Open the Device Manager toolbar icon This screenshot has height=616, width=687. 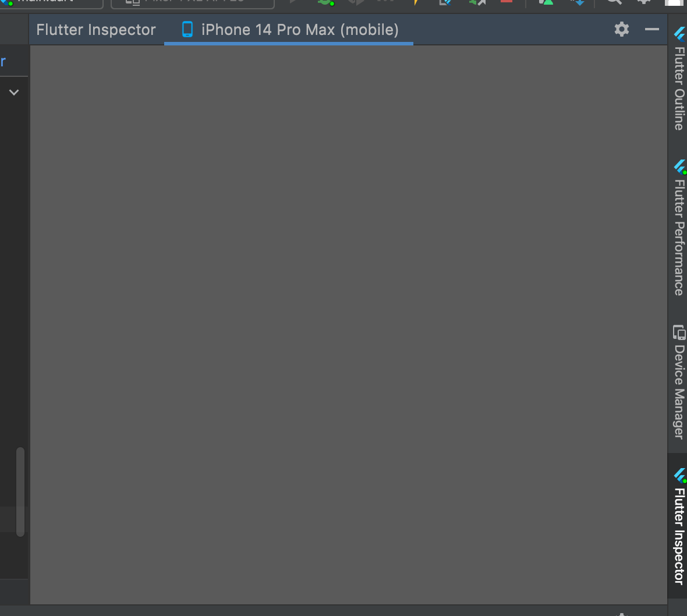coord(547,3)
